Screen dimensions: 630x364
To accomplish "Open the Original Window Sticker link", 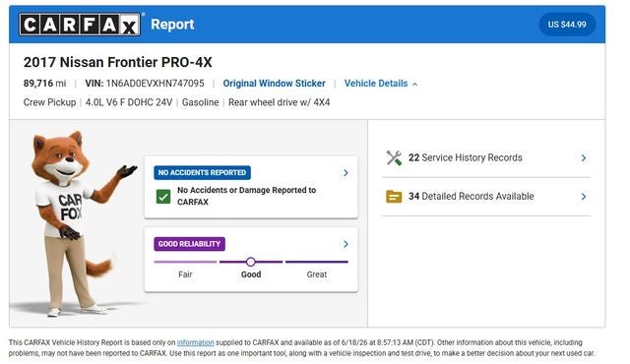I will 274,84.
